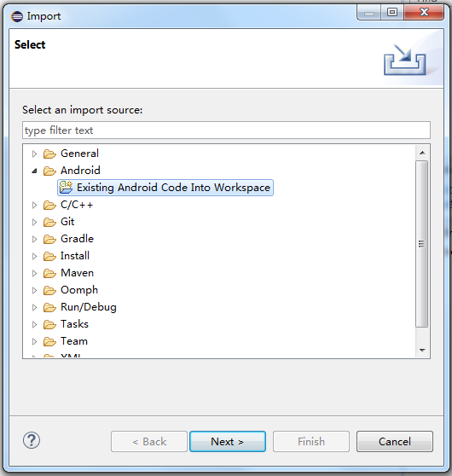Click the Maven folder icon
The width and height of the screenshot is (452, 476).
[49, 273]
